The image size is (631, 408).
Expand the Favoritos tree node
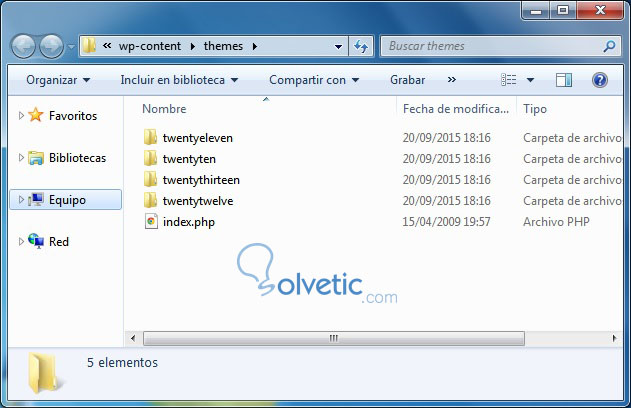click(21, 116)
